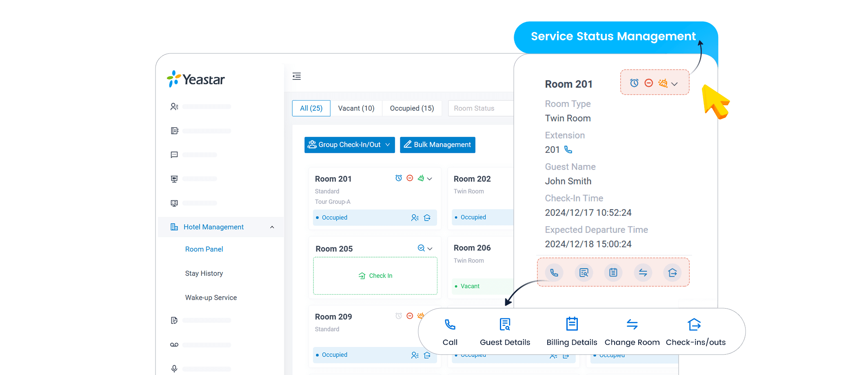Open Wake-up Service in the sidebar
This screenshot has height=375, width=868.
point(211,298)
